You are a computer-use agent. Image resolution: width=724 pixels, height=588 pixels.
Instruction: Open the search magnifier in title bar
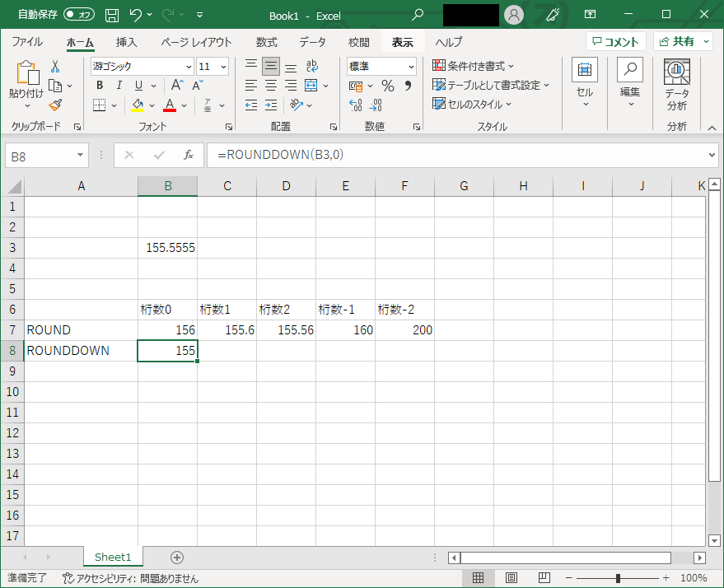417,15
